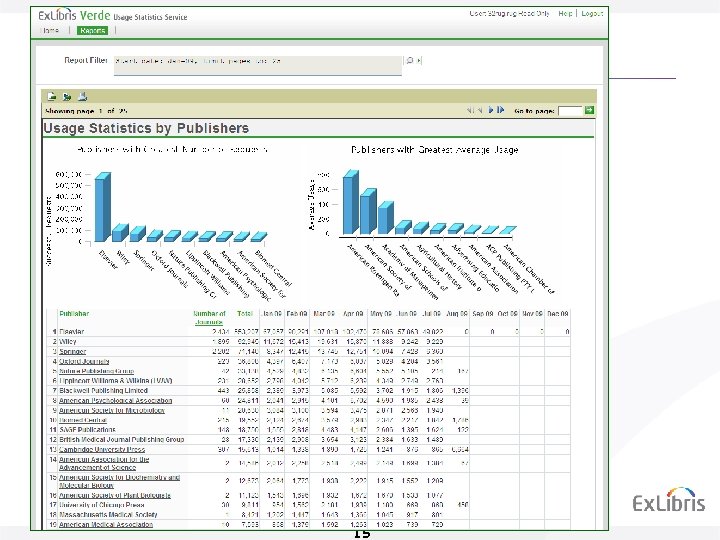Open the Oxford Journals publisher link
Image resolution: width=720 pixels, height=540 pixels.
coord(84,361)
